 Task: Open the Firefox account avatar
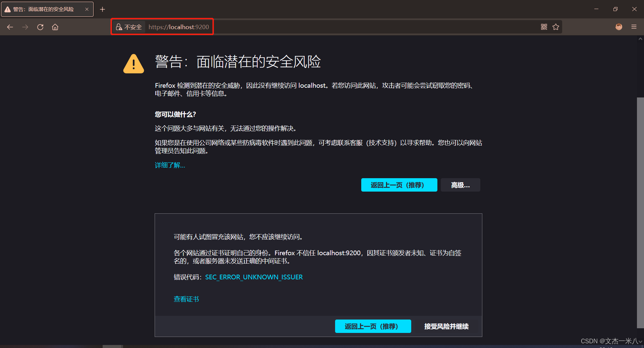click(x=619, y=27)
